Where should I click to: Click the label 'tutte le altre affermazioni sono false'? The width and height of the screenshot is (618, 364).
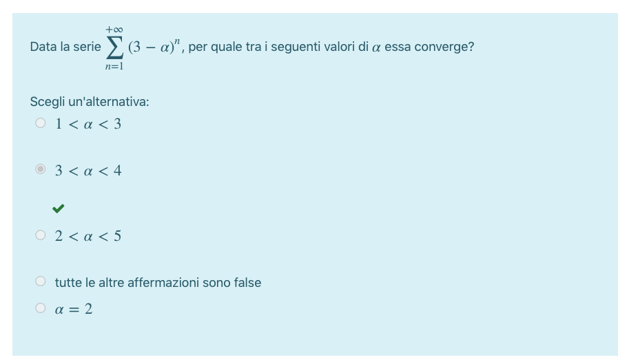(x=158, y=282)
